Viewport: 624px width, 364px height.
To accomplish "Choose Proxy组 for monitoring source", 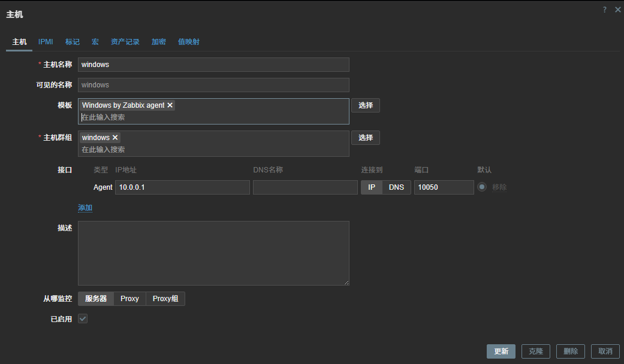I will pyautogui.click(x=165, y=299).
